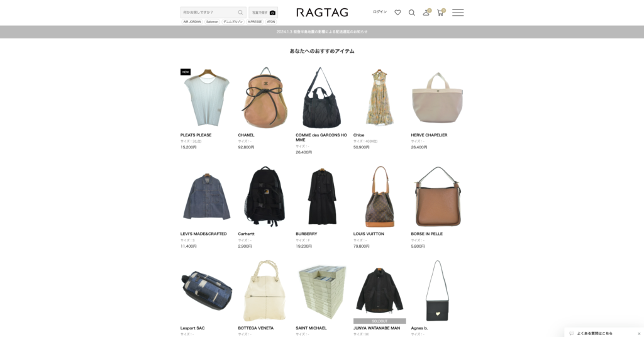Viewport: 644px width, 337px height.
Task: Open the Lesport SAC pouch image
Action: 206,290
